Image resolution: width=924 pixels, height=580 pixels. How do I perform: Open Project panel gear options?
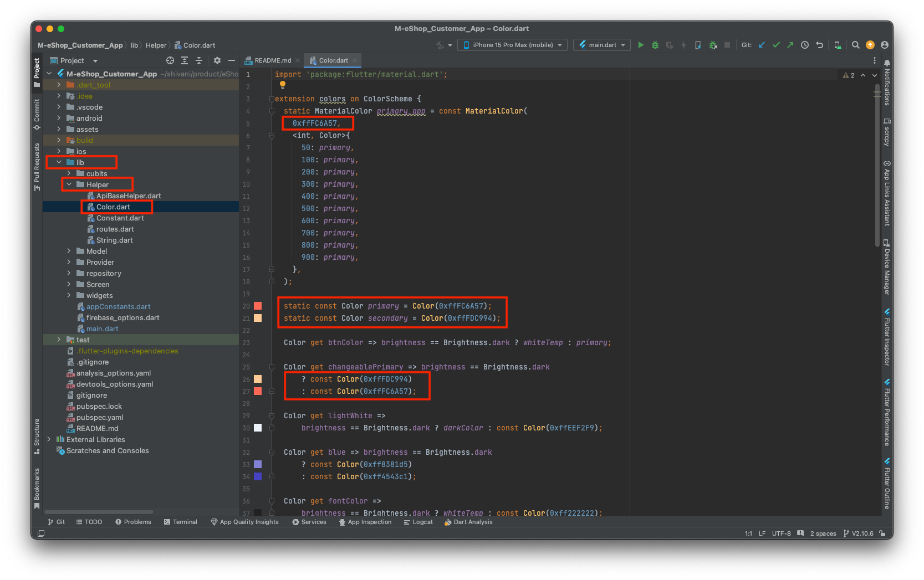[217, 60]
